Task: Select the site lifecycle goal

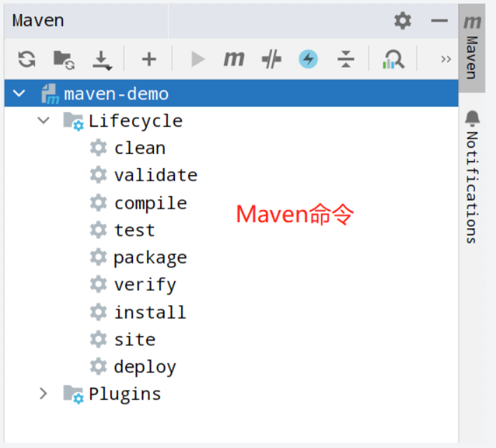Action: (x=135, y=339)
